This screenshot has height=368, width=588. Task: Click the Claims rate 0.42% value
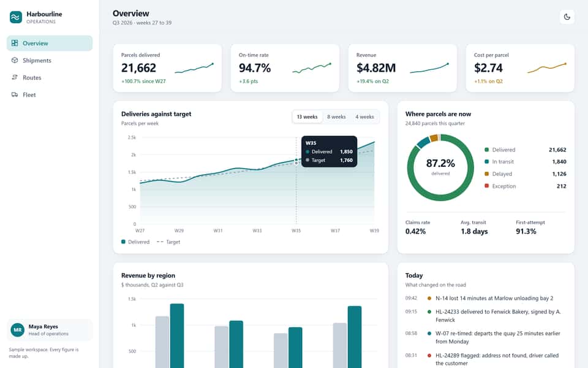415,231
